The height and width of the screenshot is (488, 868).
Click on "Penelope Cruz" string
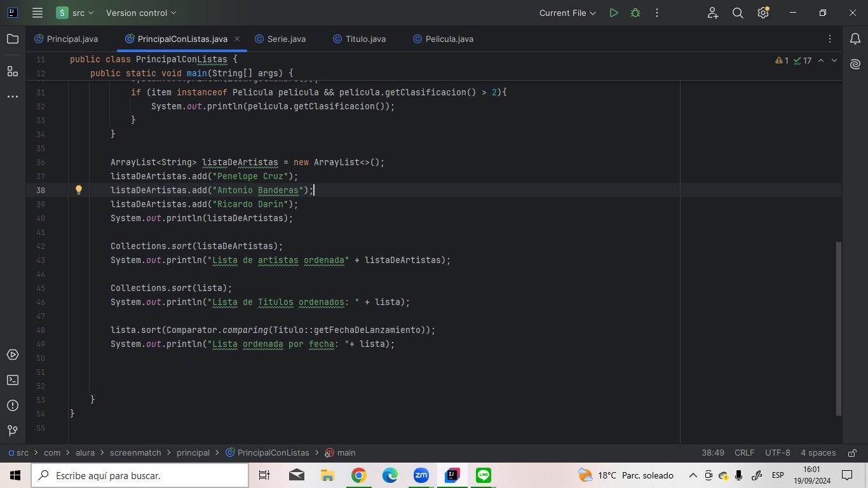coord(250,176)
